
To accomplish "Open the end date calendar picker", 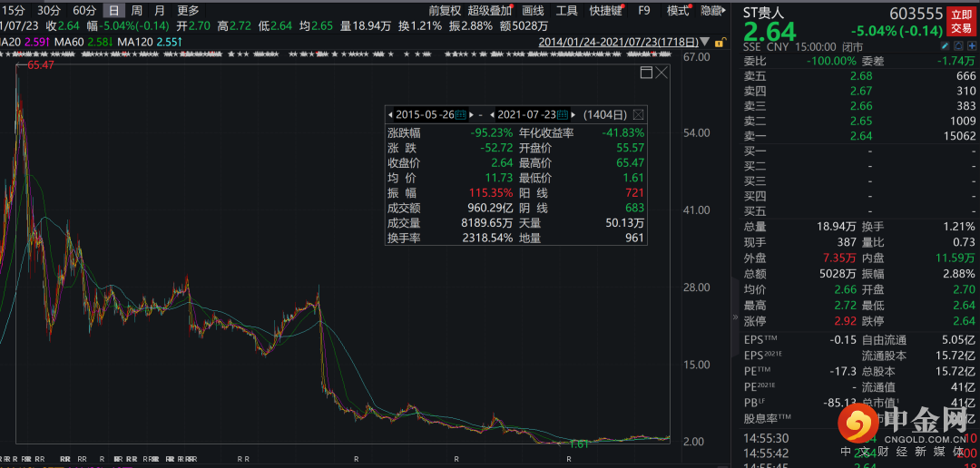I will coord(562,115).
